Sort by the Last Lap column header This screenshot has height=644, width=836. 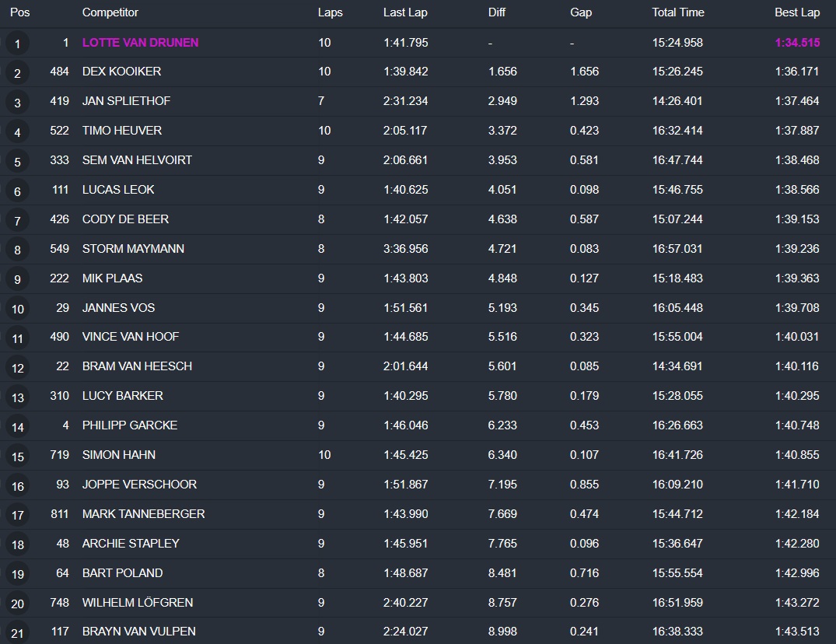[x=405, y=12]
